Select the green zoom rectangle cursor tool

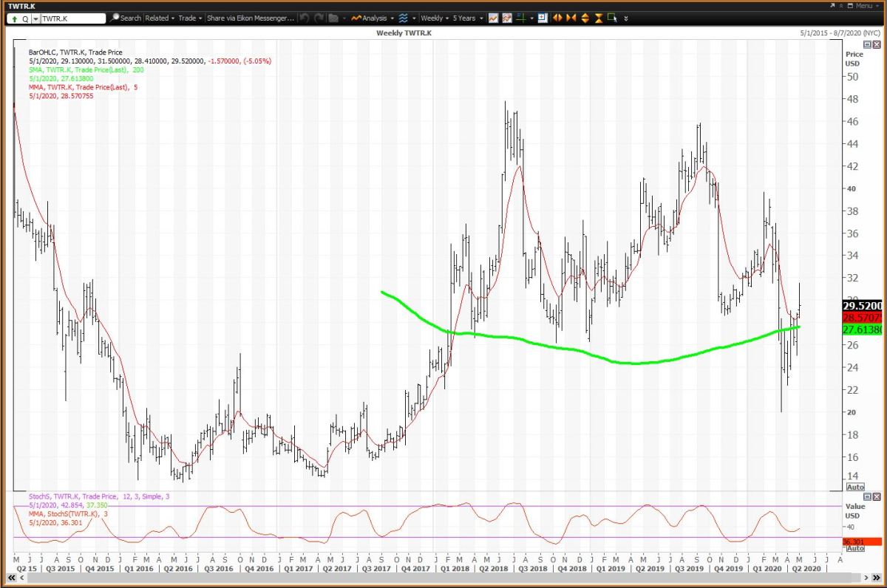point(612,18)
